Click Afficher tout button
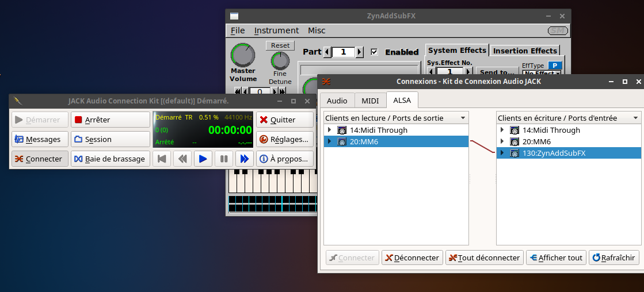 [x=556, y=258]
